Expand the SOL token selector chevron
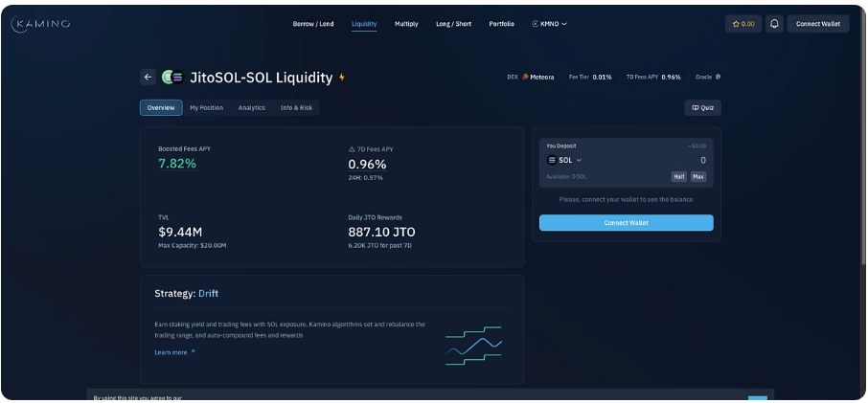This screenshot has height=403, width=868. 579,160
